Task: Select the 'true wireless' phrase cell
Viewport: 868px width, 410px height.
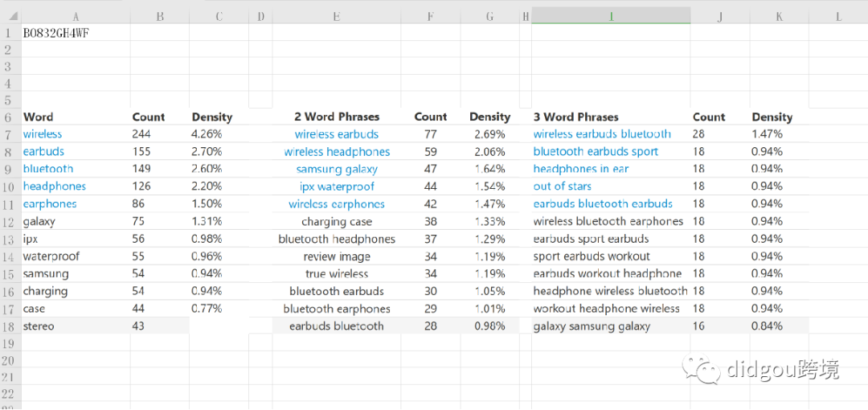Action: pos(337,273)
